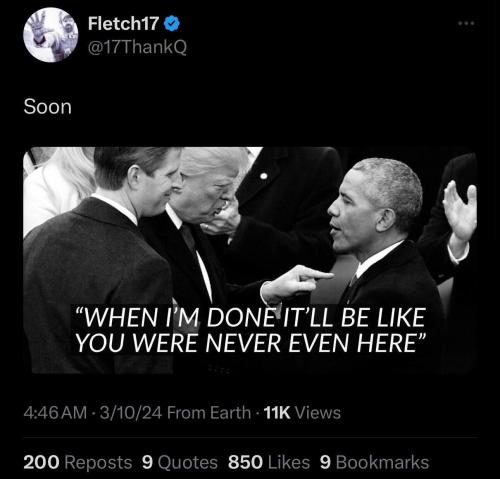Click the Fletch17 display name
Screen dimensions: 500x479
tap(123, 24)
